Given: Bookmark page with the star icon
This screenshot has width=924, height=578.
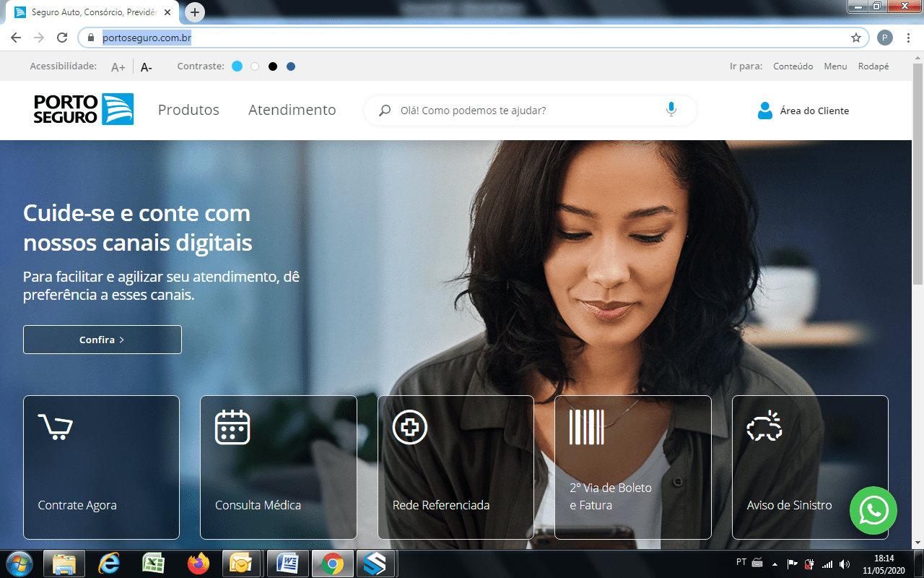Looking at the screenshot, I should click(x=856, y=38).
